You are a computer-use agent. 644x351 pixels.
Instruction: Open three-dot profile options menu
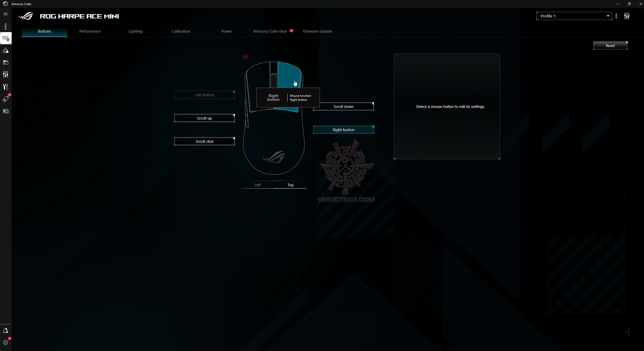click(616, 16)
